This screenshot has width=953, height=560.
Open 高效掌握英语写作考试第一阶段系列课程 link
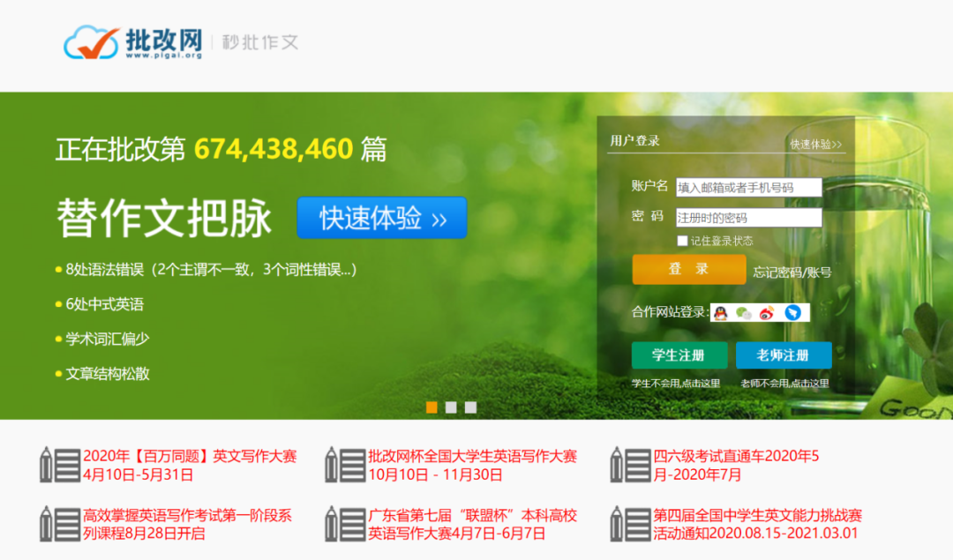click(x=187, y=524)
